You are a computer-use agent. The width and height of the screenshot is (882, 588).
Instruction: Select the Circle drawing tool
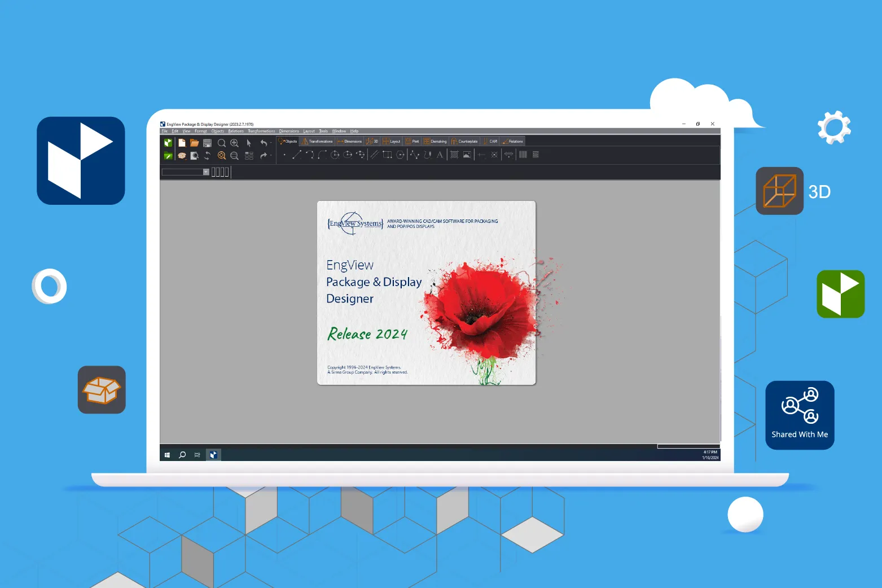tap(335, 155)
